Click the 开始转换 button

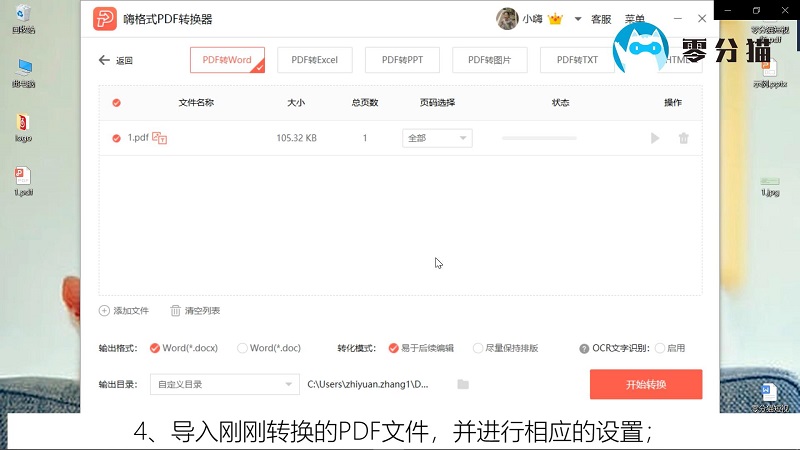[x=646, y=384]
